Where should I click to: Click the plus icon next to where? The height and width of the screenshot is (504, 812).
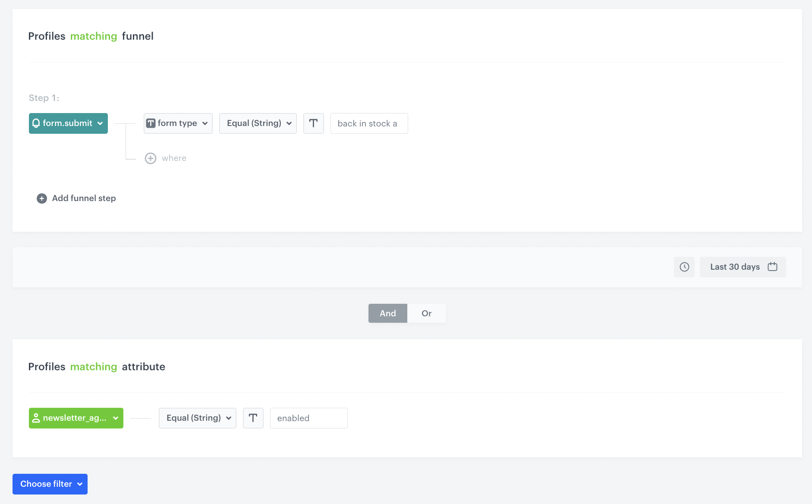coord(150,158)
